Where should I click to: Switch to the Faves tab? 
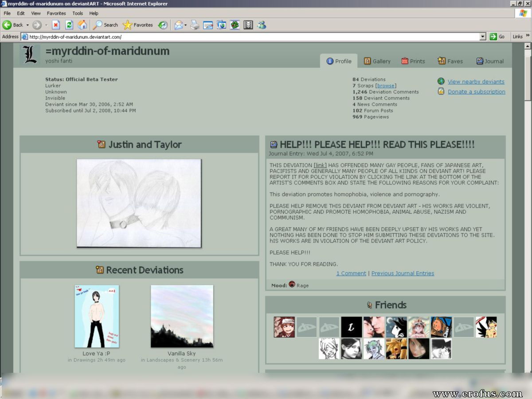click(x=450, y=61)
